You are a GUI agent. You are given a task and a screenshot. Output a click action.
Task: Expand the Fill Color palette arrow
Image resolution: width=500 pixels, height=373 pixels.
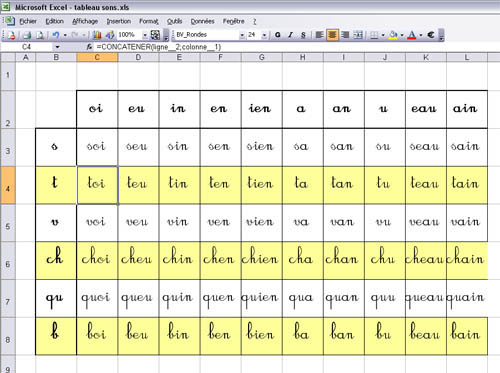click(x=402, y=35)
